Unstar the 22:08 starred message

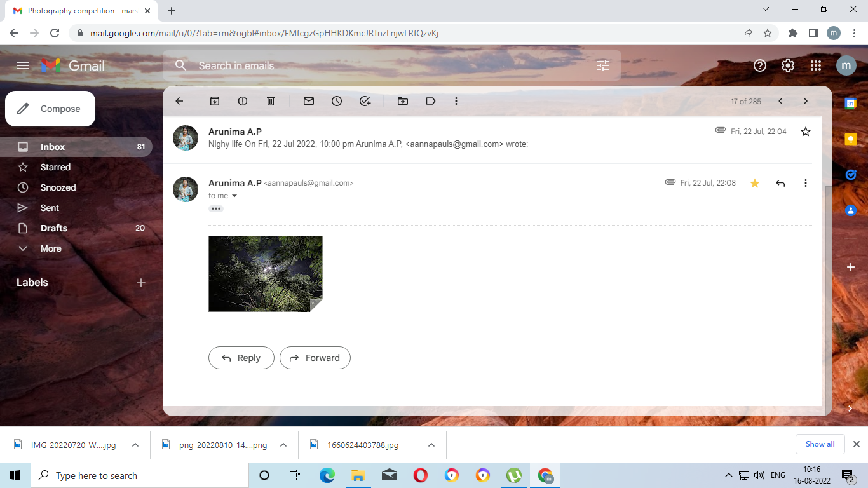click(755, 183)
